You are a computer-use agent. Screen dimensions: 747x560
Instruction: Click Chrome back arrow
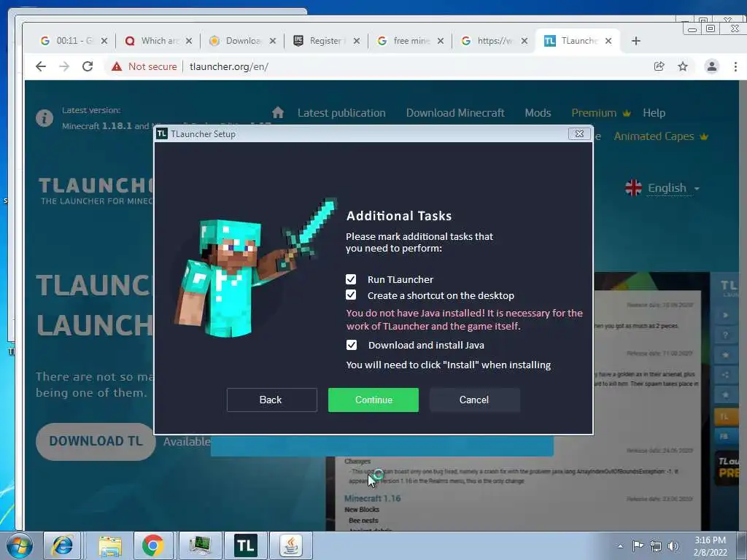[x=41, y=66]
